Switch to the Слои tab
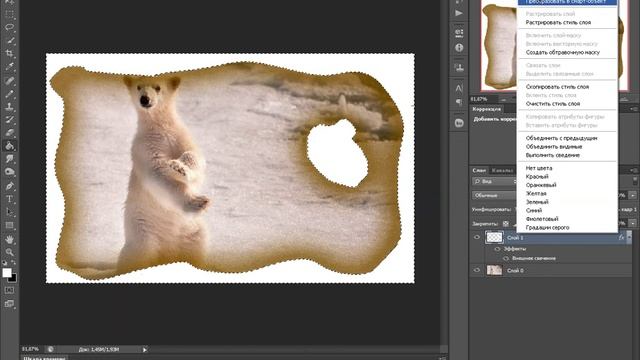Screen dimensions: 640x360 click(479, 170)
